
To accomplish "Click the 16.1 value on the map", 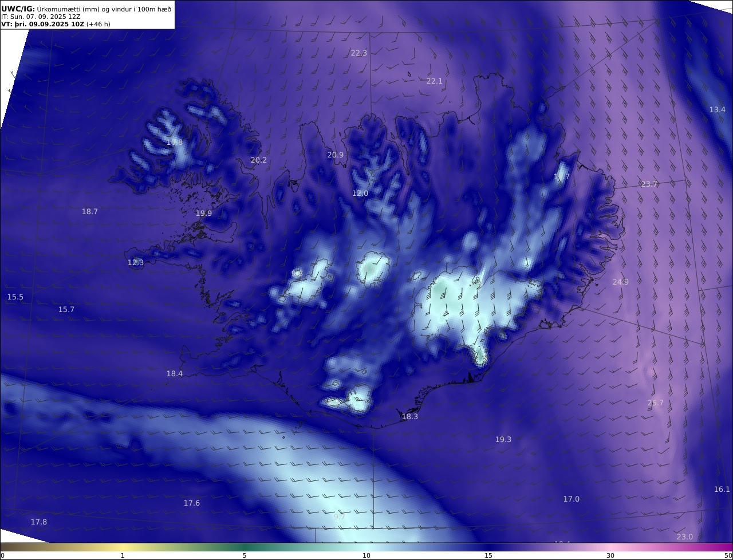I will 722,490.
